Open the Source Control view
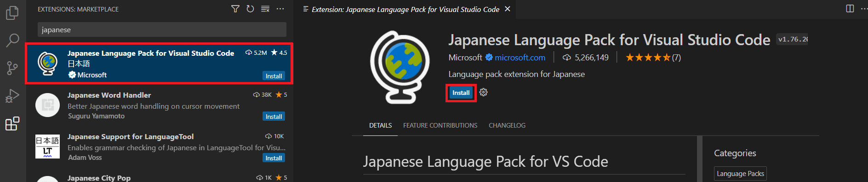This screenshot has width=868, height=182. coord(12,68)
